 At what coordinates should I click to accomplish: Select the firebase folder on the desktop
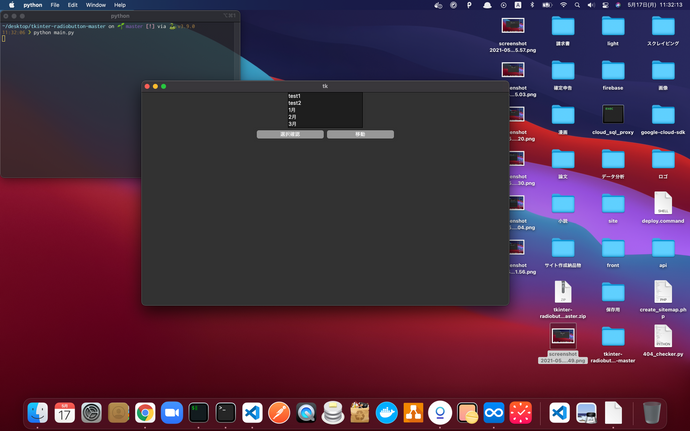613,75
